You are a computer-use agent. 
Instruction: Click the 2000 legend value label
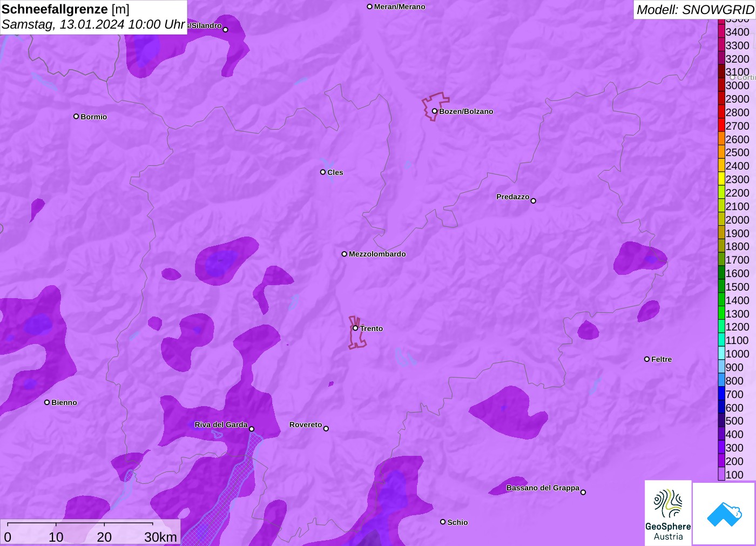click(737, 220)
